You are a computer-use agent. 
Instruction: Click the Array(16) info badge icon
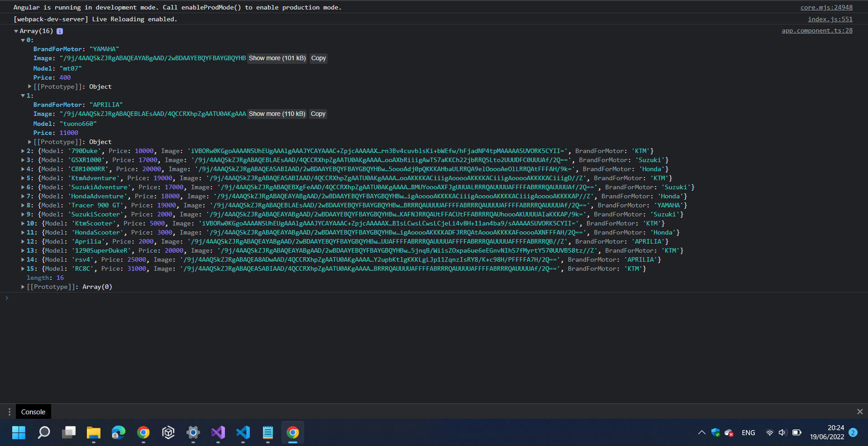[60, 31]
